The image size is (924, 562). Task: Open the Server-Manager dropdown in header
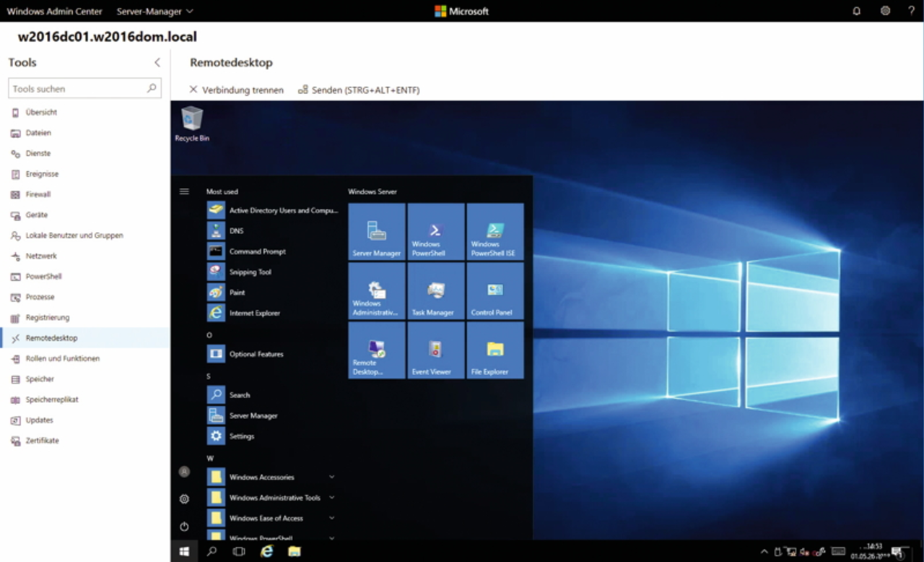click(x=154, y=12)
